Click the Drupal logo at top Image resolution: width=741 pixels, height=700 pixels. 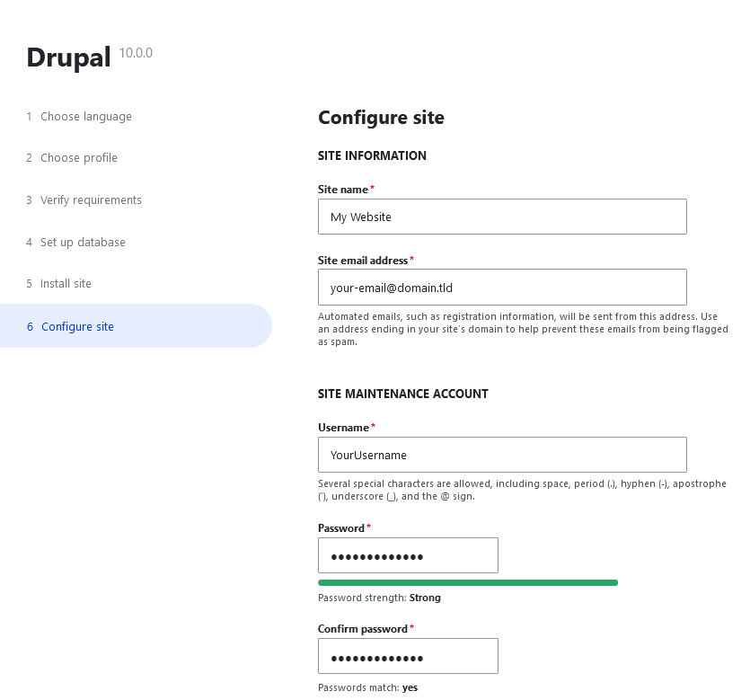pyautogui.click(x=68, y=57)
